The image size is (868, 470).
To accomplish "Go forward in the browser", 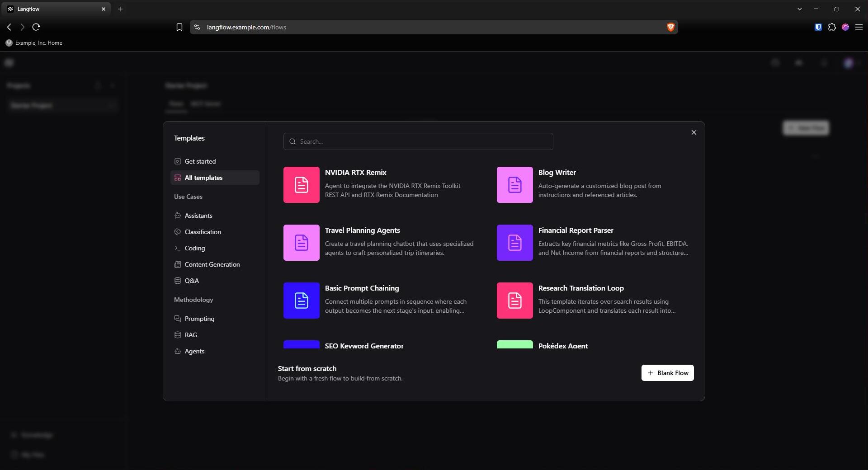I will 22,27.
